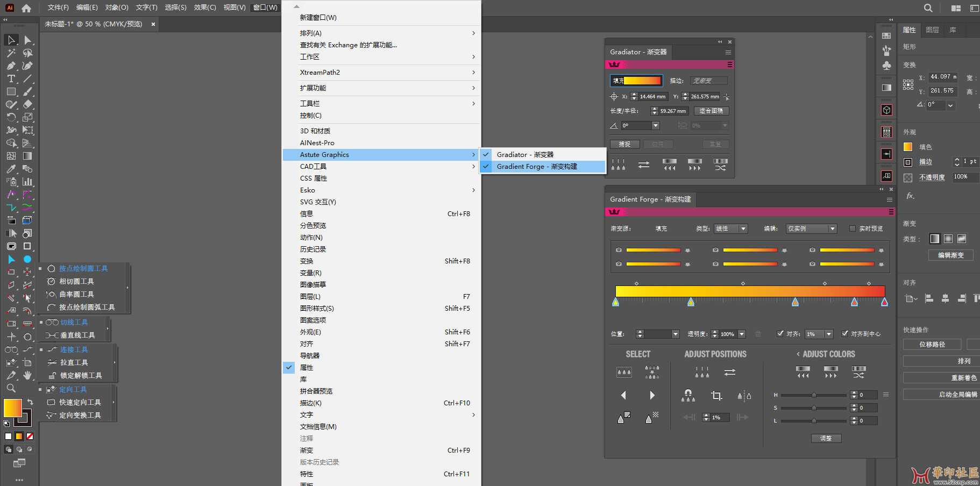Click reverse gradient icon in Gradiator panel
The image size is (980, 486).
pyautogui.click(x=644, y=165)
